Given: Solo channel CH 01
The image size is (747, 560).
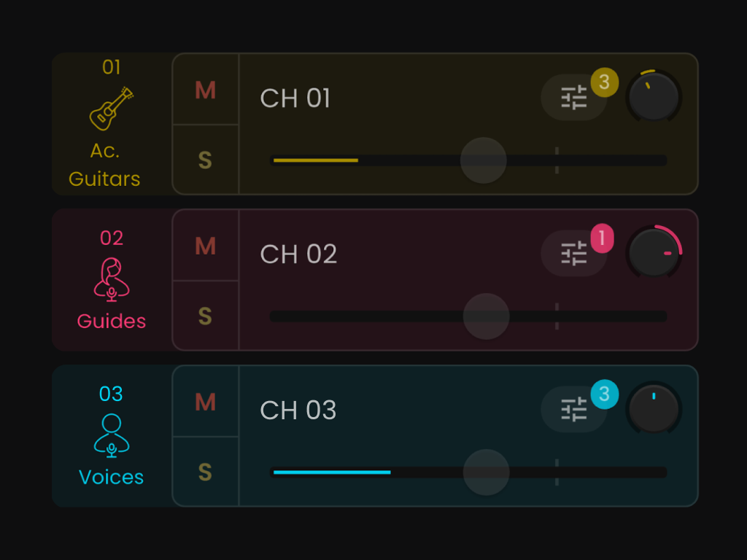Looking at the screenshot, I should tap(206, 160).
